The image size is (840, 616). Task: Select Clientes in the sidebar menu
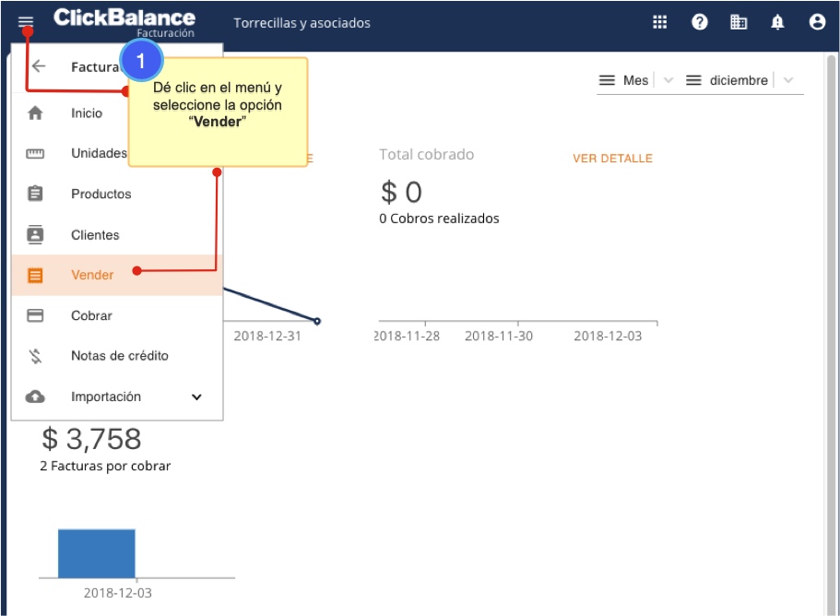[95, 235]
